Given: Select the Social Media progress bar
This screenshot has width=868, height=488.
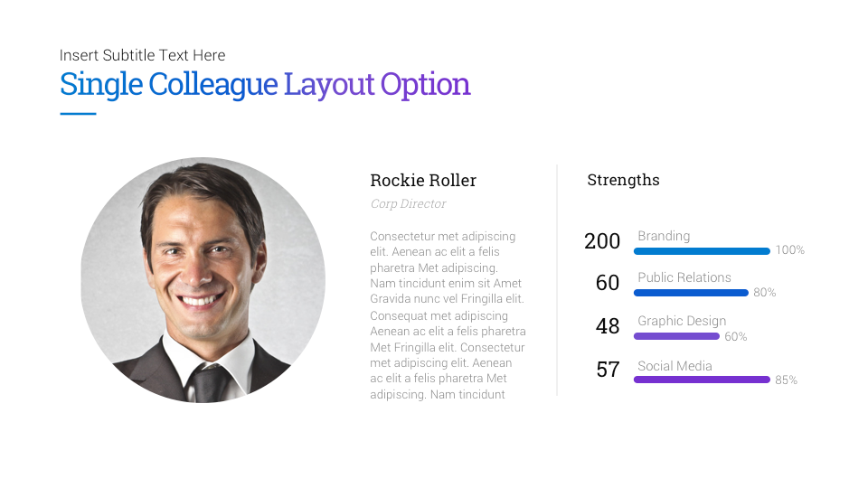Looking at the screenshot, I should 702,380.
